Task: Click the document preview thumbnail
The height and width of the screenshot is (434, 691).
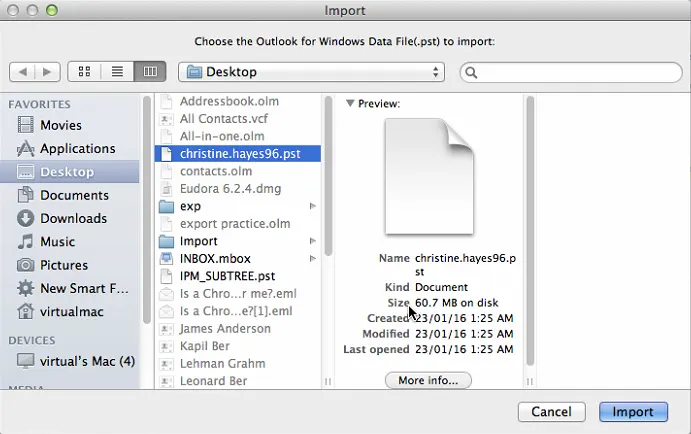Action: [x=430, y=177]
